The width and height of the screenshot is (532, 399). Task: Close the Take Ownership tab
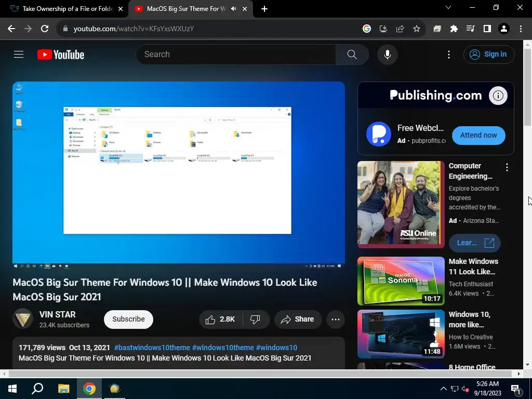(121, 9)
